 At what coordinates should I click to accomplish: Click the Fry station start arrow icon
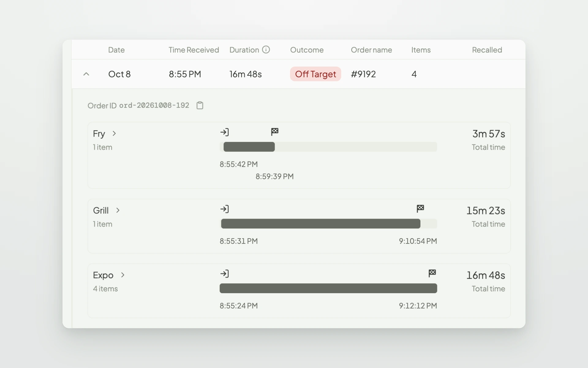(224, 132)
